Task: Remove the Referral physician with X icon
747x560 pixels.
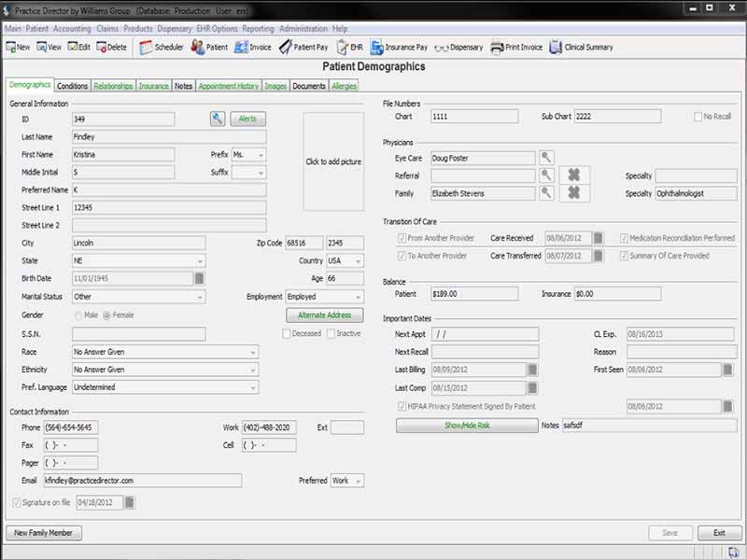Action: click(574, 175)
